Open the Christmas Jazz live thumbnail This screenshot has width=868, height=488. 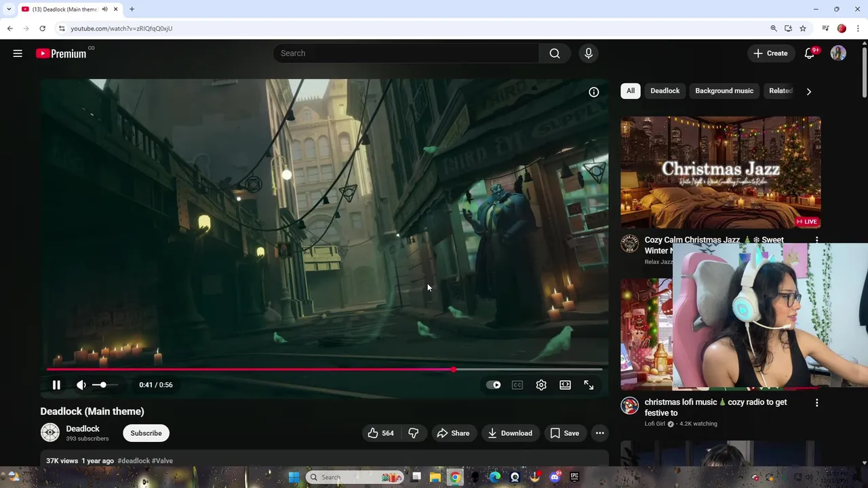(x=720, y=172)
